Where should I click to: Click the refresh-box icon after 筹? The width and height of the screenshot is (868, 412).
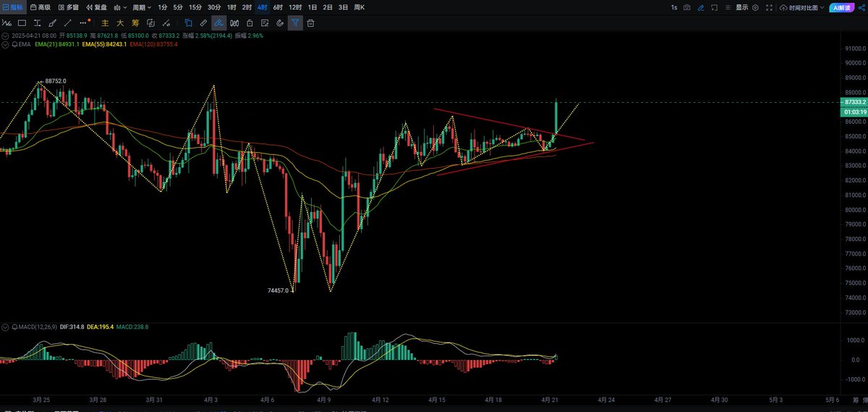(x=152, y=23)
